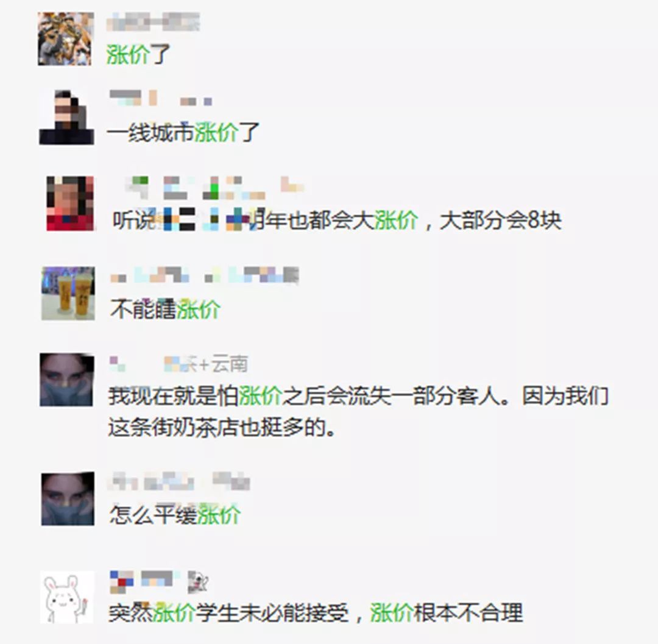Click the avatar beside 怎么平缓涨价
The height and width of the screenshot is (644, 658).
(68, 498)
